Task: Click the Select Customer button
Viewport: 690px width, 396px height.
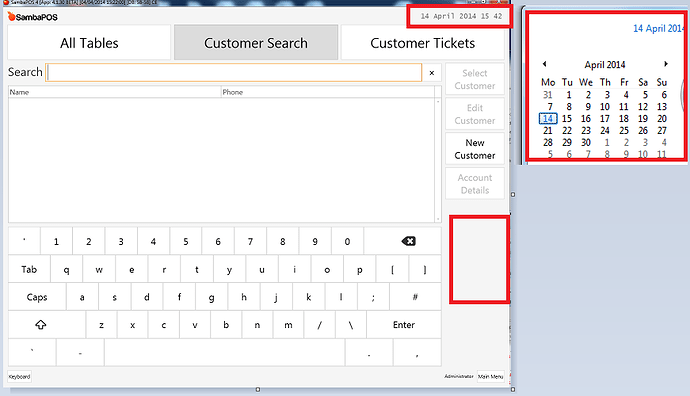Action: tap(475, 79)
